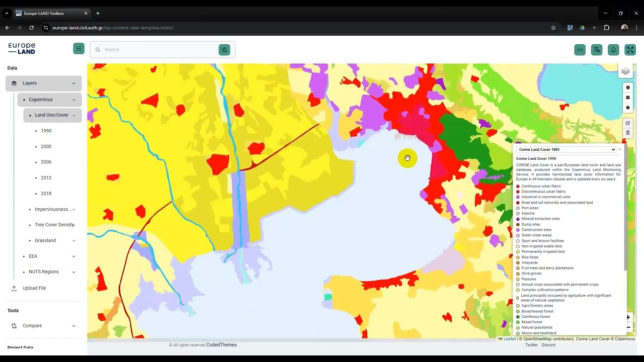
Task: Bookmark this page with the star icon
Action: coord(553,28)
